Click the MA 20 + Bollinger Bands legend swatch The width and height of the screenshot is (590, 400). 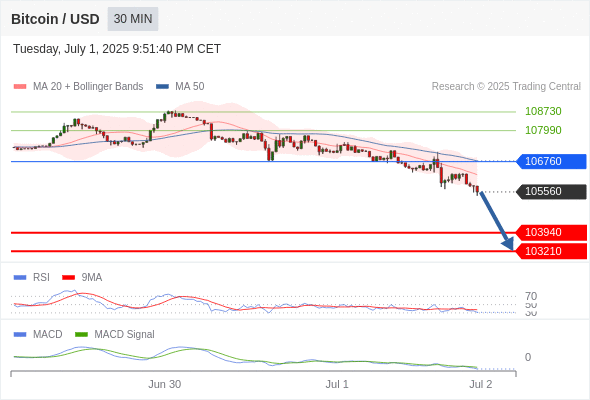[x=20, y=87]
